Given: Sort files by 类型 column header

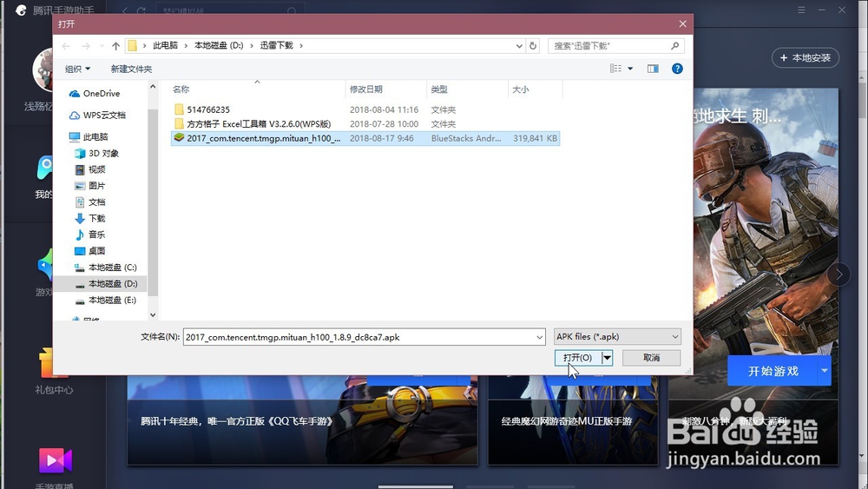Looking at the screenshot, I should tap(467, 89).
